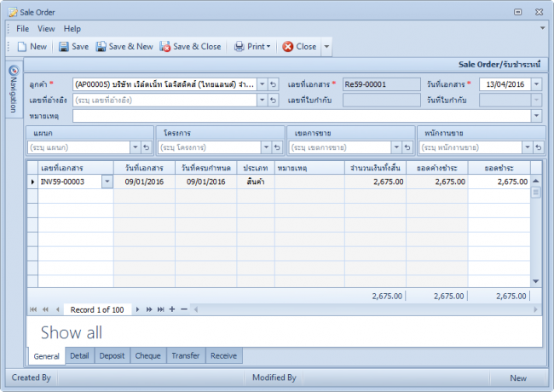Go to last record navigator button
The height and width of the screenshot is (392, 554).
click(x=161, y=309)
